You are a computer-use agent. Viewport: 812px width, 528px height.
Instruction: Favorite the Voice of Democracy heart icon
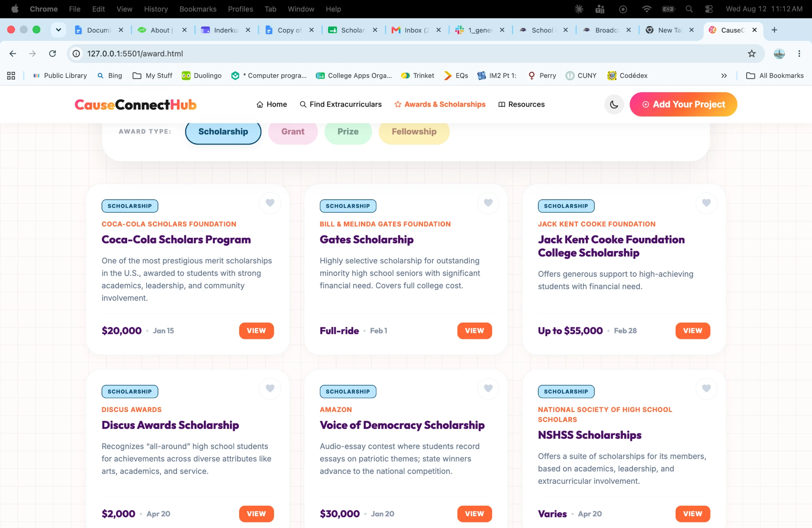(488, 388)
